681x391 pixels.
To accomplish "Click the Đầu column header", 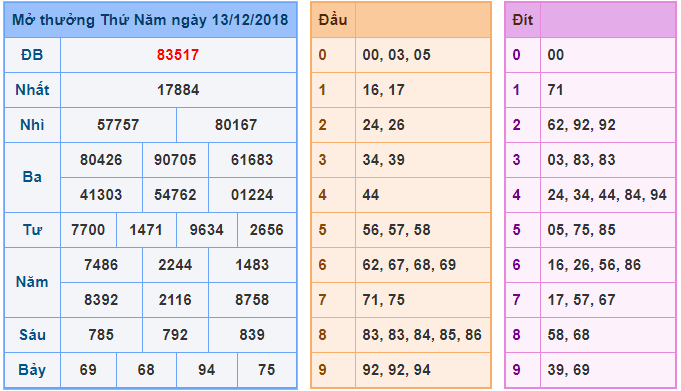I will click(x=333, y=20).
